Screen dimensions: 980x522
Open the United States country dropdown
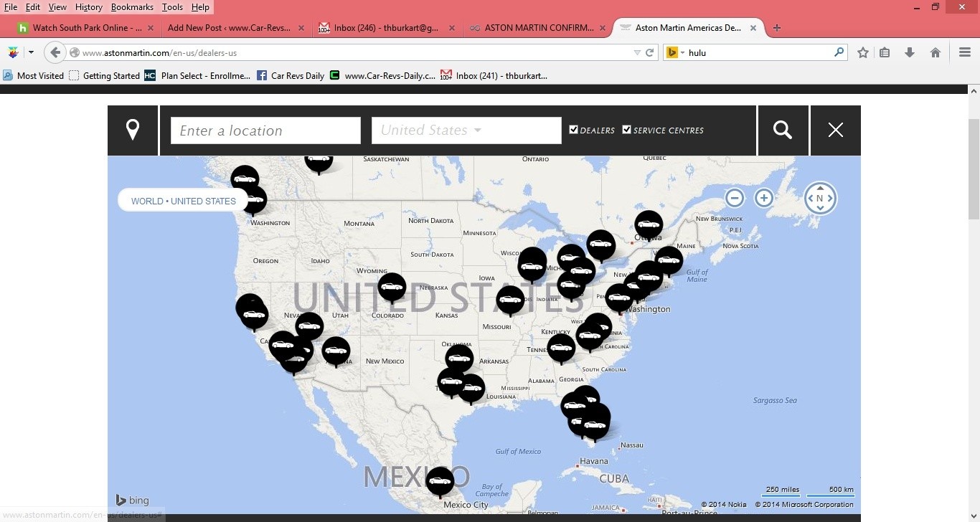(466, 130)
